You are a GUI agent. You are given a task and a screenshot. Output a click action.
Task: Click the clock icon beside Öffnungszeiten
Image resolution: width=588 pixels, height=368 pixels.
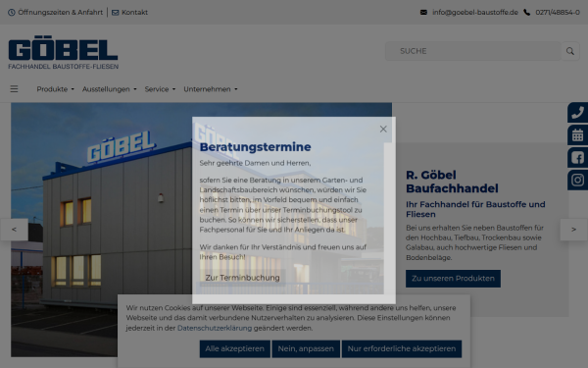pos(12,13)
